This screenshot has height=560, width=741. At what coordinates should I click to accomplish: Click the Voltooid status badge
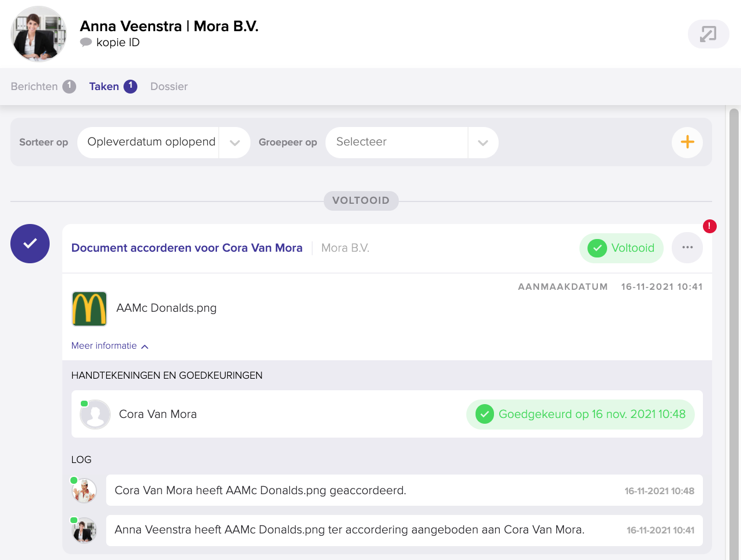coord(621,248)
